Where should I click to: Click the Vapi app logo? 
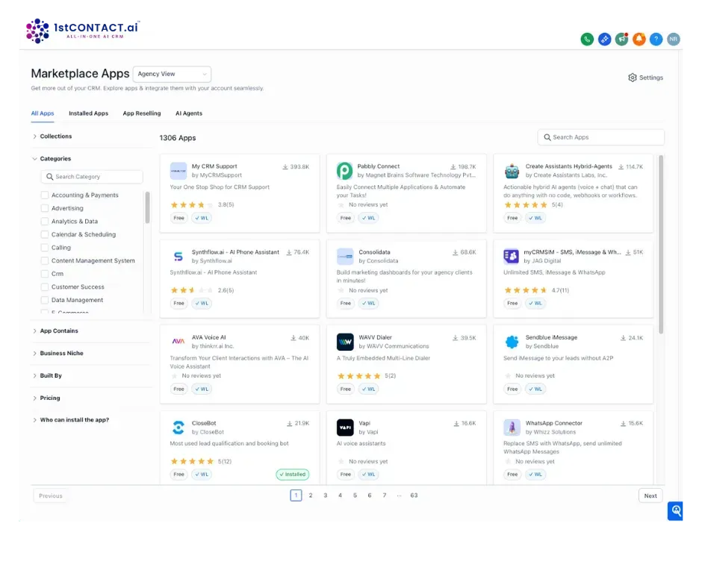[345, 428]
